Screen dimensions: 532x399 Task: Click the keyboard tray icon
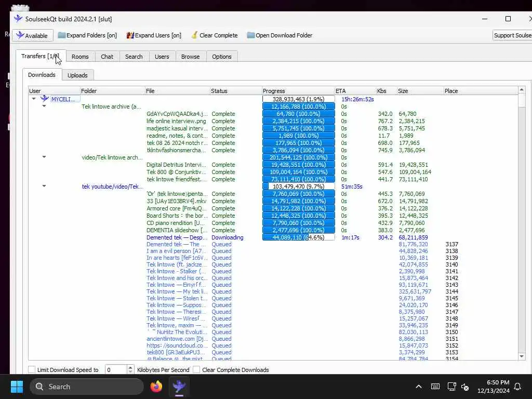pos(435,387)
